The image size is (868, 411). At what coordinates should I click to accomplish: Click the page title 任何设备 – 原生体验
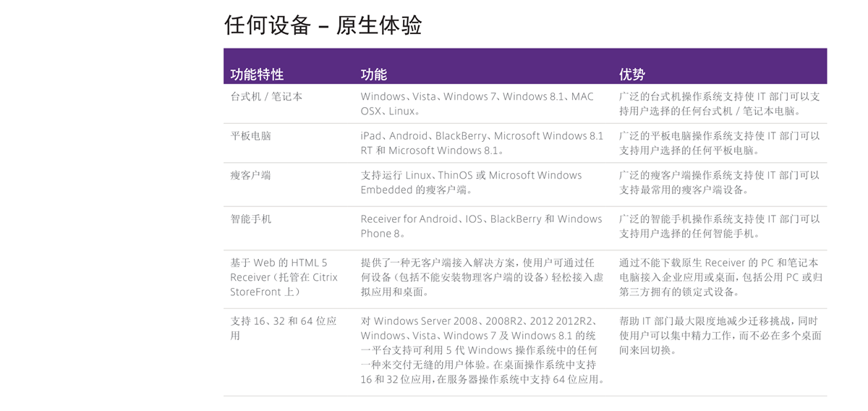[323, 25]
